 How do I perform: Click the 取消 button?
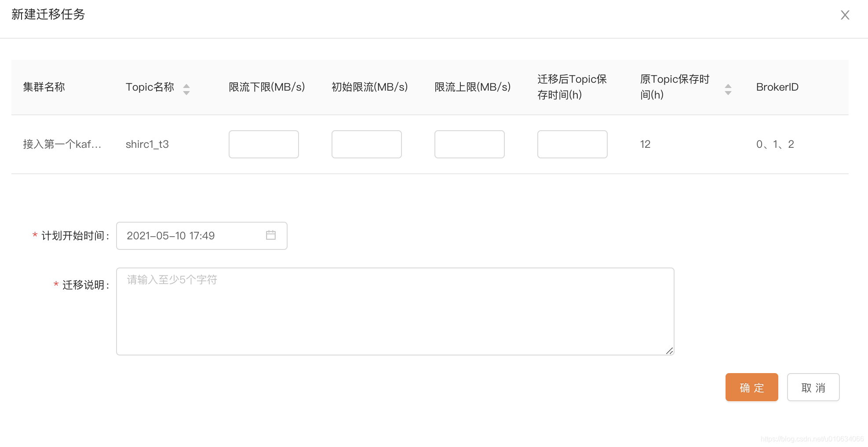coord(813,387)
